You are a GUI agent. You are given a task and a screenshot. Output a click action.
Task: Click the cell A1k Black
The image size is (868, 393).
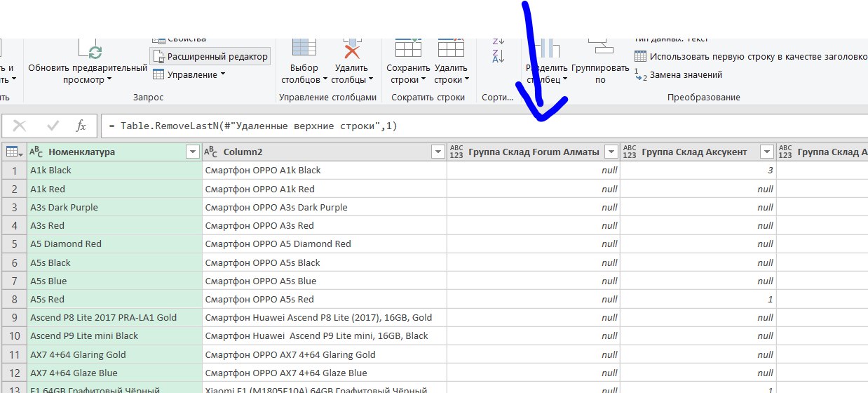(114, 170)
